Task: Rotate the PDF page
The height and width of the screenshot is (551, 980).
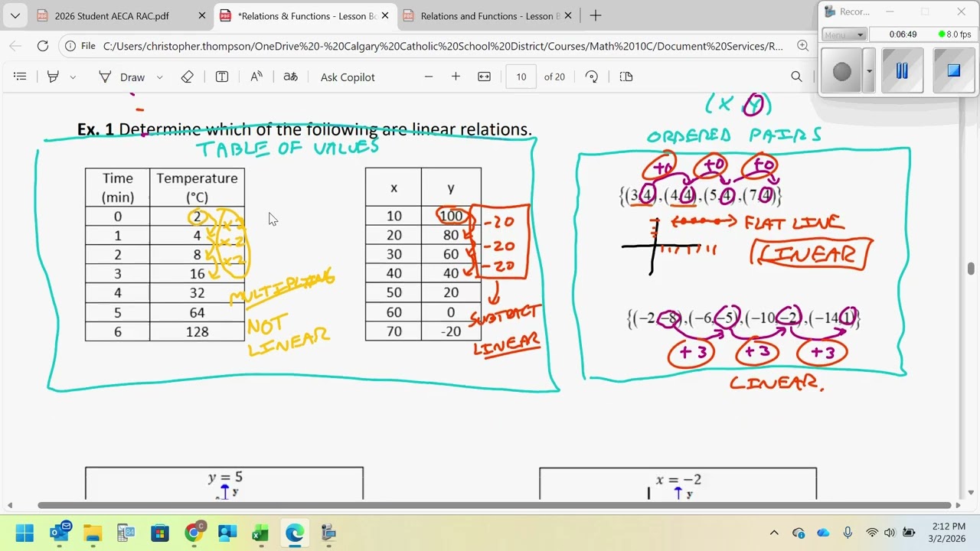Action: (x=592, y=77)
